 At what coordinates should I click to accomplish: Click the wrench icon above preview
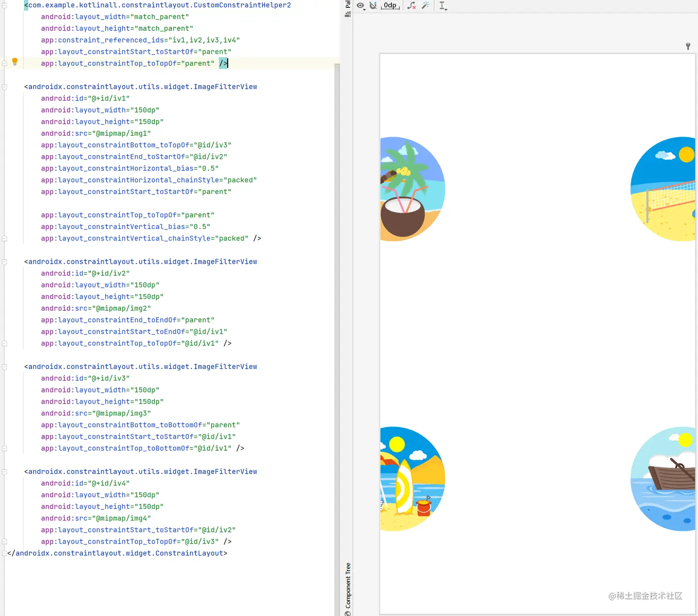click(688, 46)
